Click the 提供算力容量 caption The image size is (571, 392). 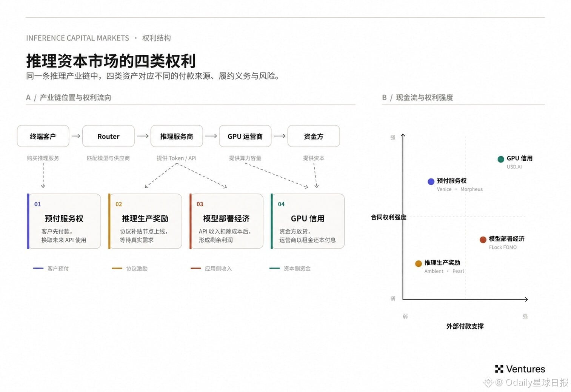pyautogui.click(x=245, y=158)
